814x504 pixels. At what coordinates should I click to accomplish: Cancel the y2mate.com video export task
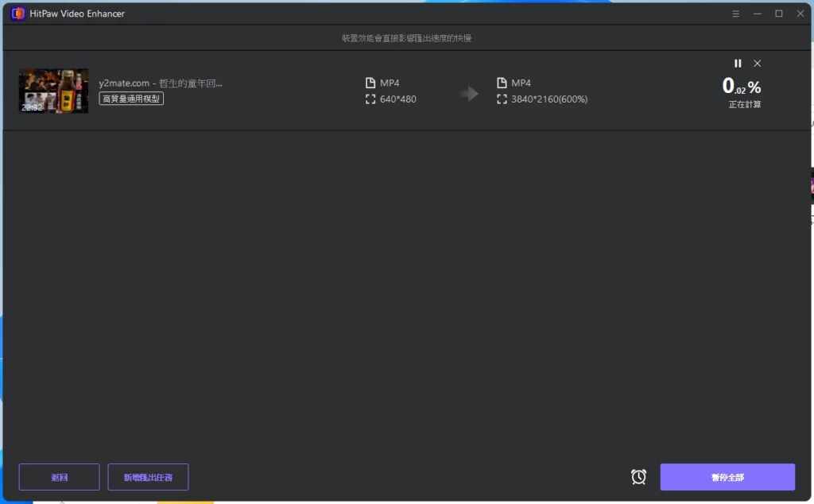coord(758,64)
